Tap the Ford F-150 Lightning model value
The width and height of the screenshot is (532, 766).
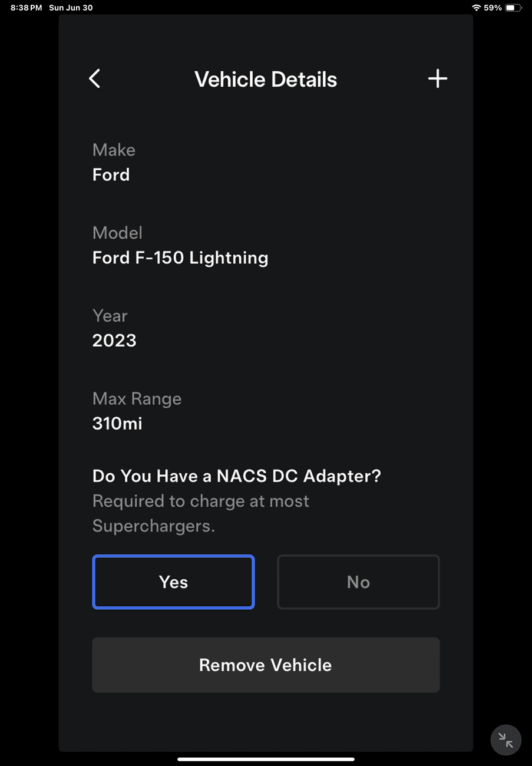tap(180, 258)
